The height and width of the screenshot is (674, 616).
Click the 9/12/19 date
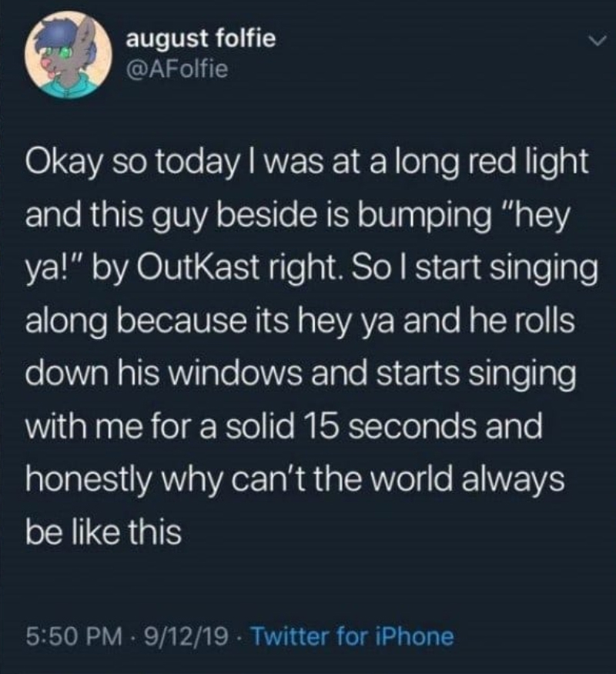(180, 636)
